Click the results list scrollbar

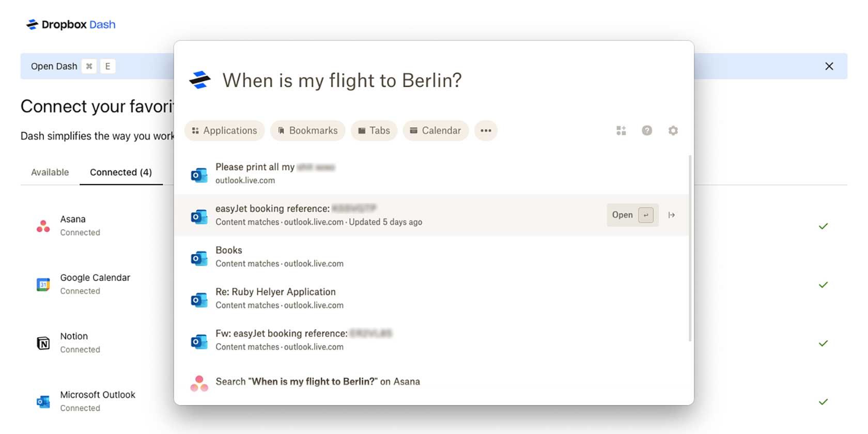(690, 248)
